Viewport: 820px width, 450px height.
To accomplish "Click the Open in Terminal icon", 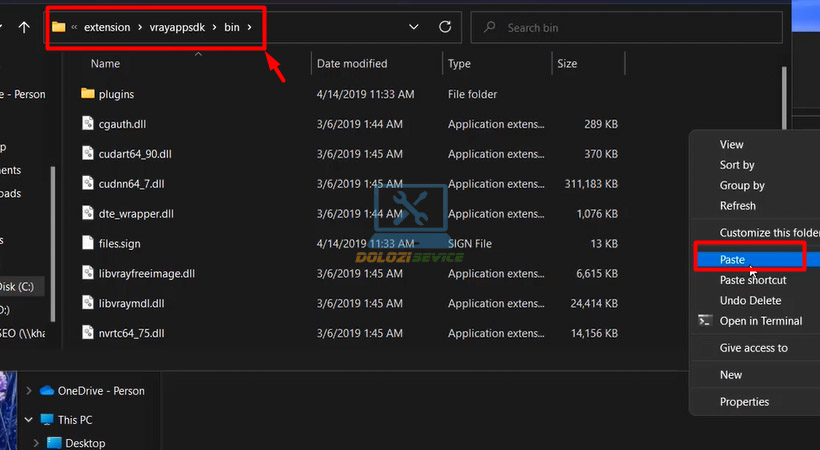I will 704,321.
